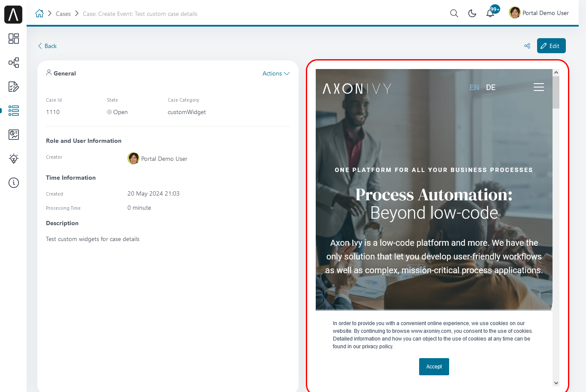Click Process Automation headline in widget
Viewport: 586px width, 392px height.
[x=434, y=195]
